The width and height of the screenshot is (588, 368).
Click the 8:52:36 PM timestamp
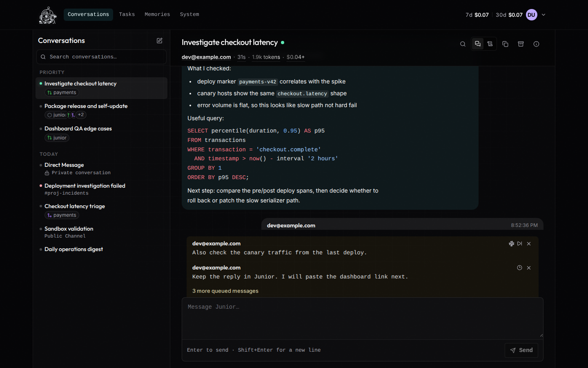point(524,225)
